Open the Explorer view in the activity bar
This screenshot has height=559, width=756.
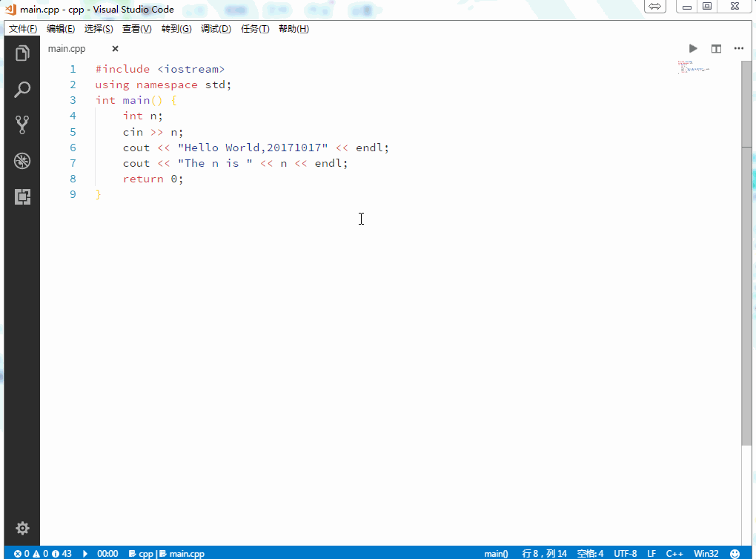(x=22, y=53)
